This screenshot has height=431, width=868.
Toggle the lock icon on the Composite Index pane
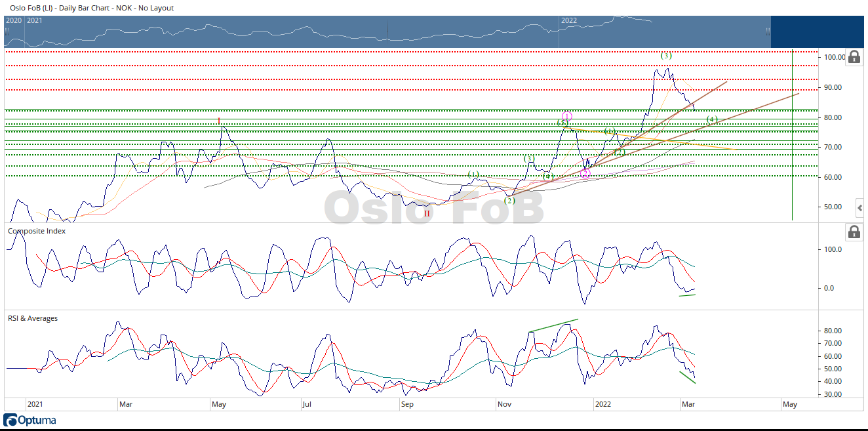(x=854, y=232)
